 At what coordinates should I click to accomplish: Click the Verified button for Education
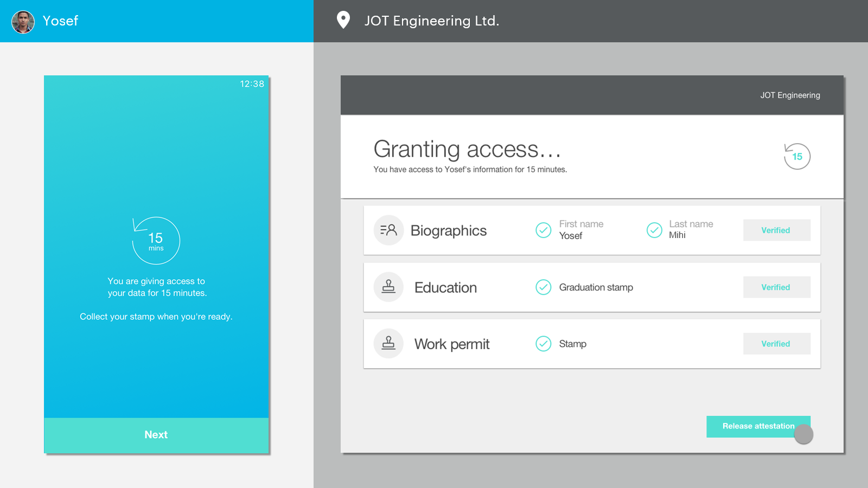pos(776,287)
